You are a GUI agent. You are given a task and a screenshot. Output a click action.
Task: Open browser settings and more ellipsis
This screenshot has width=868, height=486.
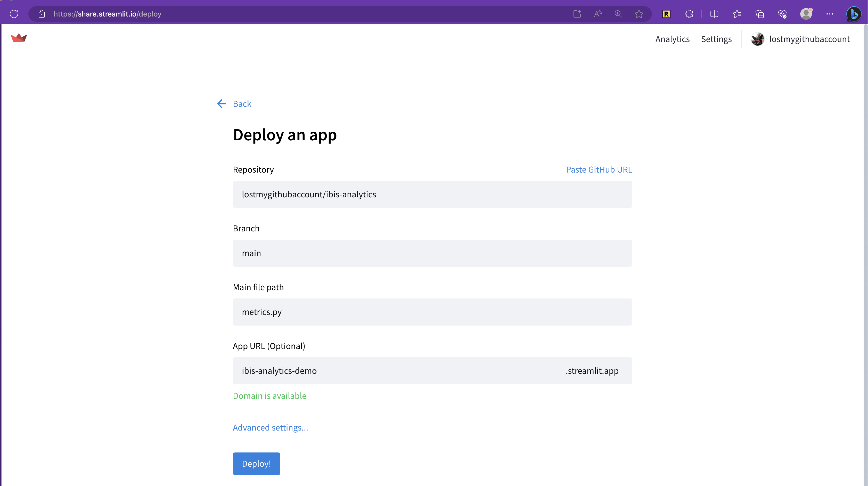tap(830, 14)
